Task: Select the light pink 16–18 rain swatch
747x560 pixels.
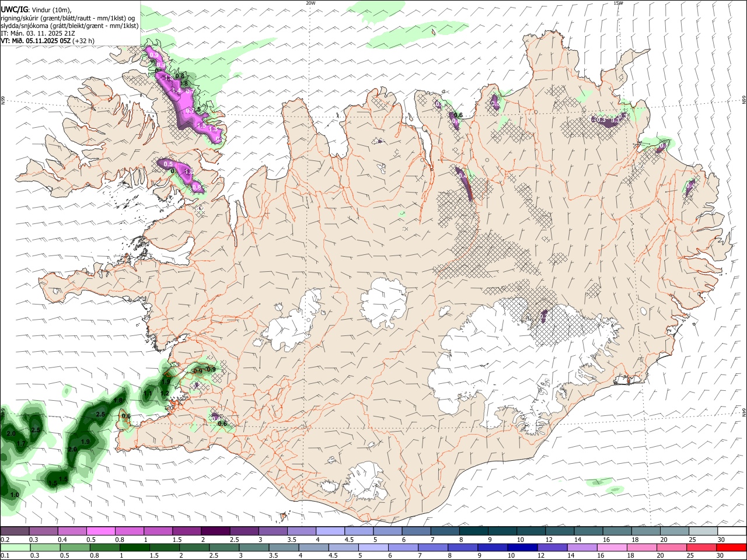Action: (x=612, y=548)
